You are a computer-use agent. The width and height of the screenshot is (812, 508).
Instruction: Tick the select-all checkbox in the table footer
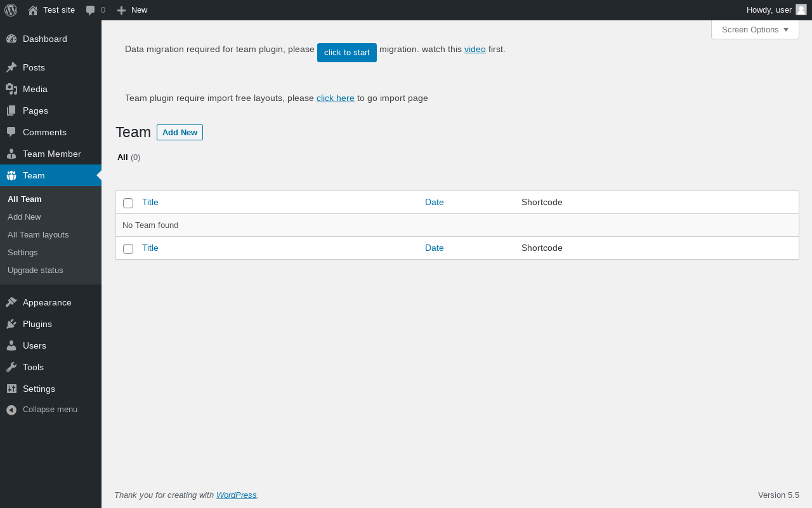(x=128, y=249)
